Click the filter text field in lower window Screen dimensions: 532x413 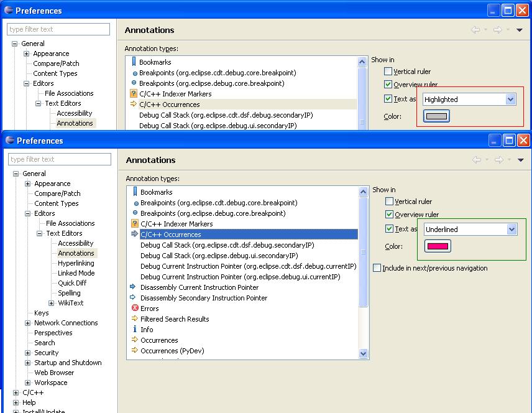tap(60, 159)
